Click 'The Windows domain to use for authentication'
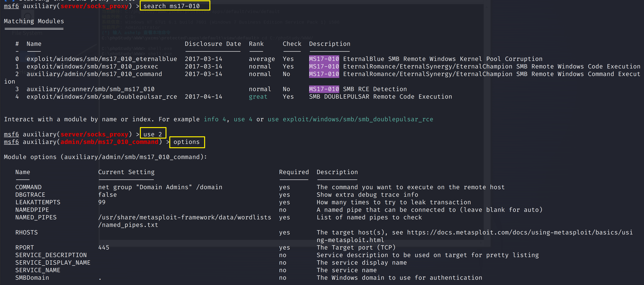The height and width of the screenshot is (285, 644). coord(400,278)
